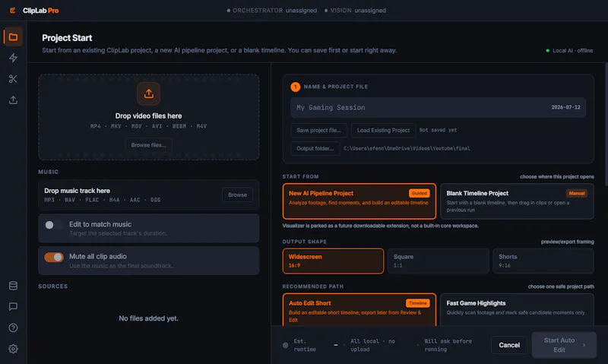Click Browse button for music track
608x364 pixels.
pyautogui.click(x=237, y=195)
